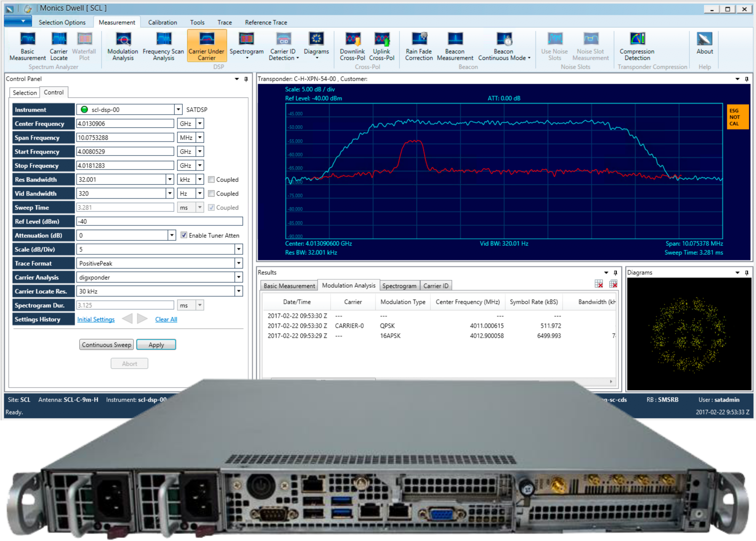Open the Basic Measurement tool

point(28,46)
